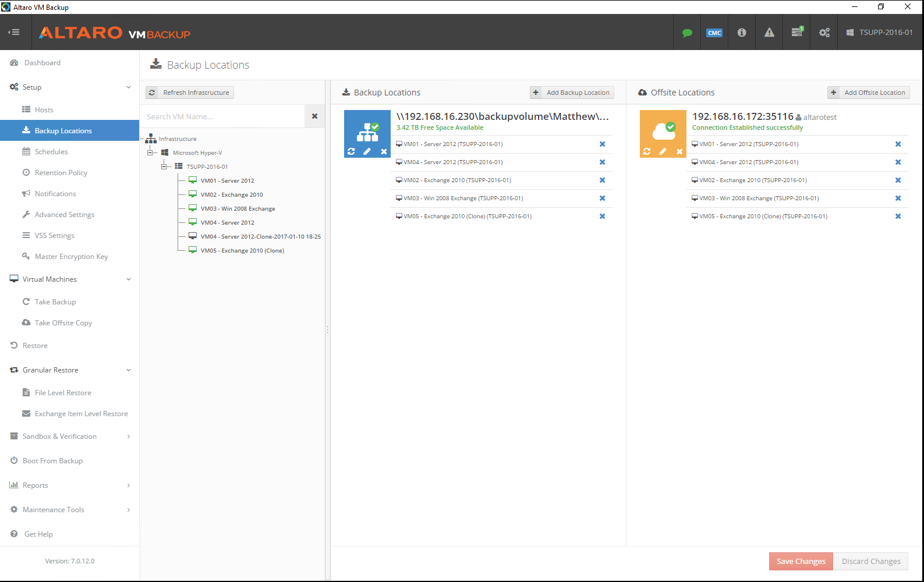The image size is (924, 582).
Task: Collapse the TSUPP-2016-01 tree node
Action: 164,166
